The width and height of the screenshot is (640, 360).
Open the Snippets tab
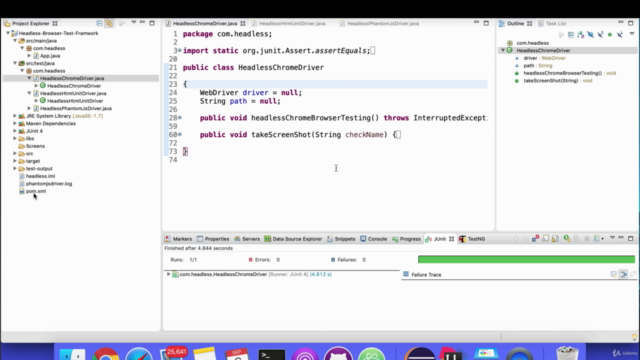tap(341, 239)
